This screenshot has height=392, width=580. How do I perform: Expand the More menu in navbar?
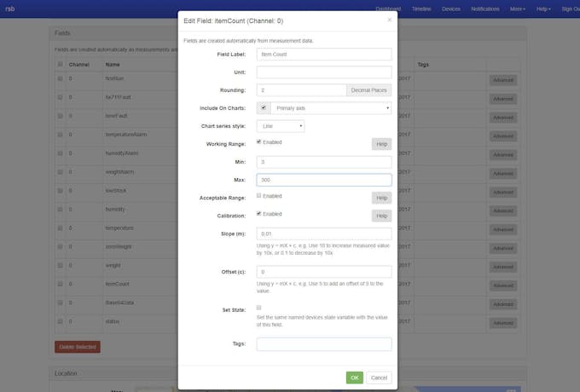click(x=518, y=9)
